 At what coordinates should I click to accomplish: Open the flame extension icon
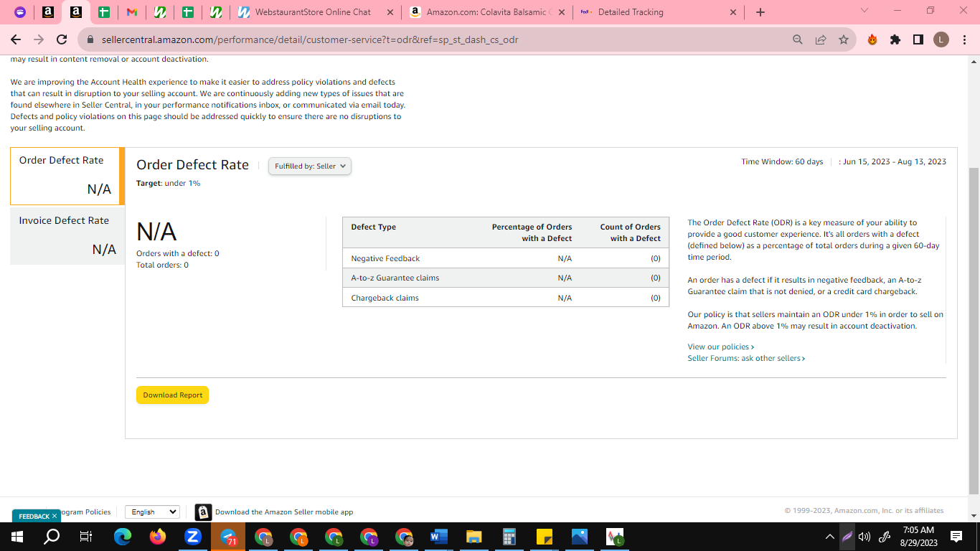pos(872,40)
